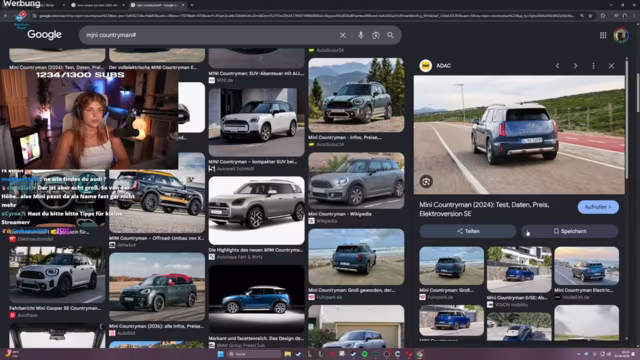Open related image Mini Countryman Electric
Image resolution: width=640 pixels, height=360 pixels.
click(x=587, y=266)
